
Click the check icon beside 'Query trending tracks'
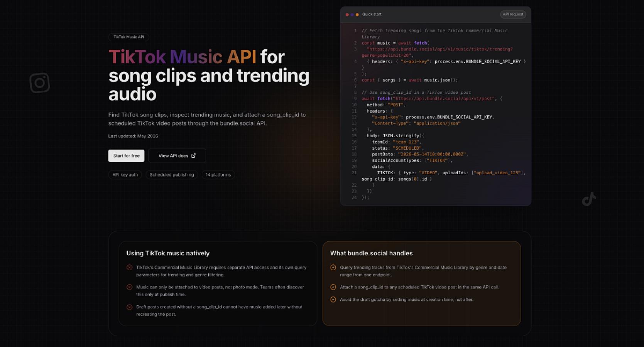[x=333, y=268]
